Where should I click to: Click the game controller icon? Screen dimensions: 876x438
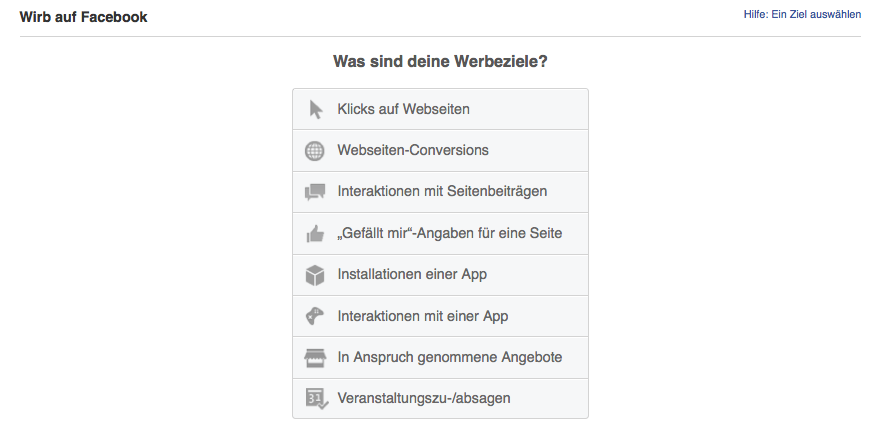pyautogui.click(x=314, y=316)
